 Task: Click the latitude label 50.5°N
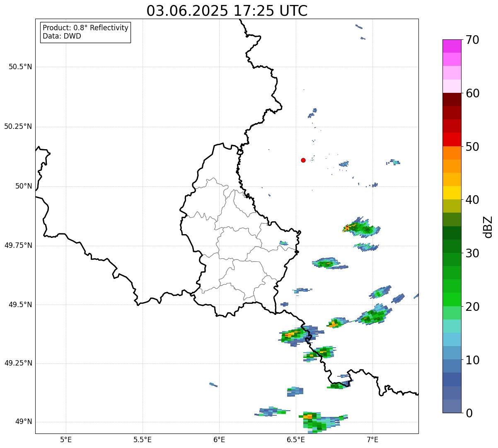(x=20, y=67)
